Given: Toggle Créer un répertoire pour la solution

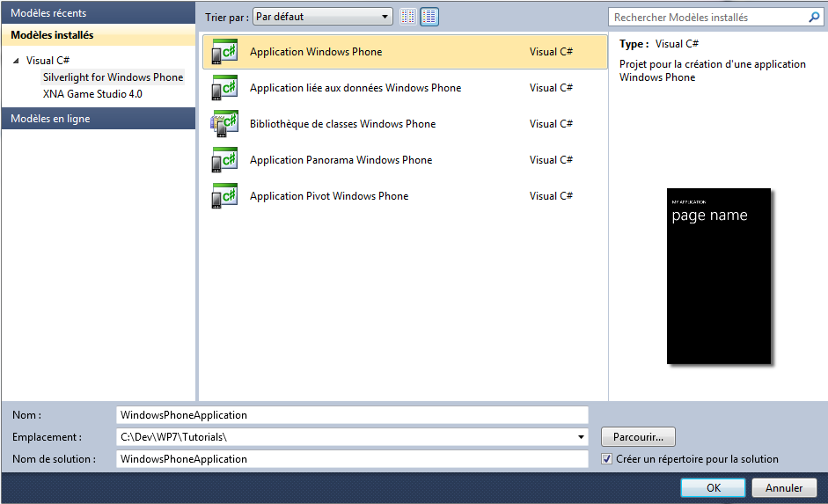Looking at the screenshot, I should tap(607, 459).
